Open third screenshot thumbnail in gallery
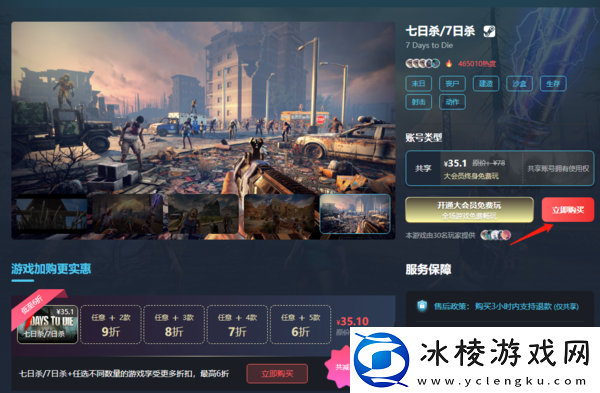The height and width of the screenshot is (393, 600). point(204,214)
